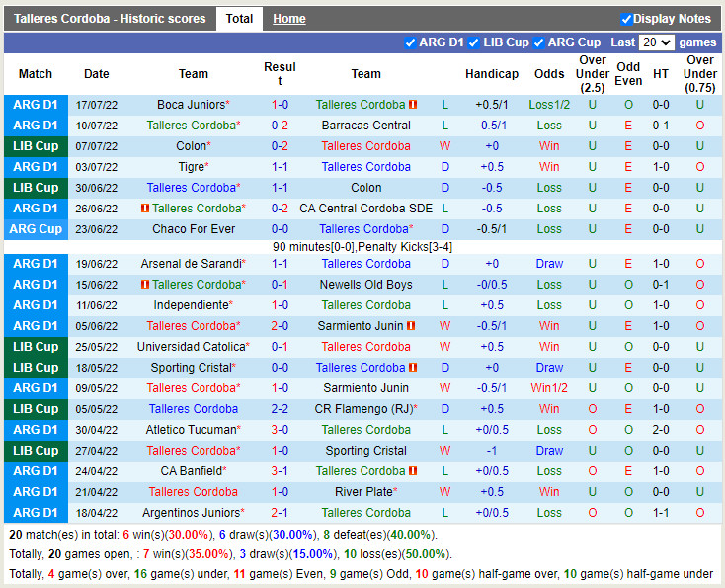The height and width of the screenshot is (588, 725).
Task: Click red card icon in Newells Old Boys match
Action: tap(145, 285)
